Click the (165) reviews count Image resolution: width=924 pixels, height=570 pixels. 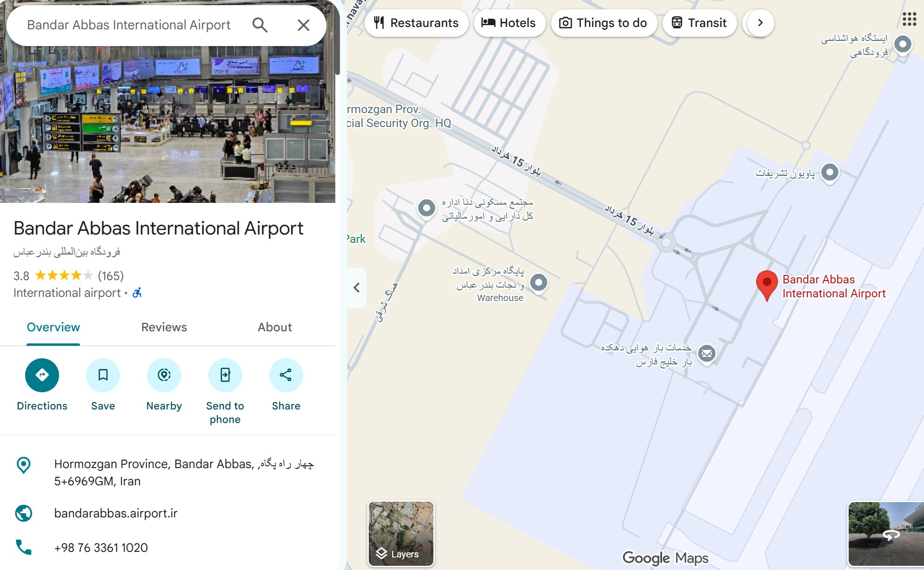coord(111,276)
